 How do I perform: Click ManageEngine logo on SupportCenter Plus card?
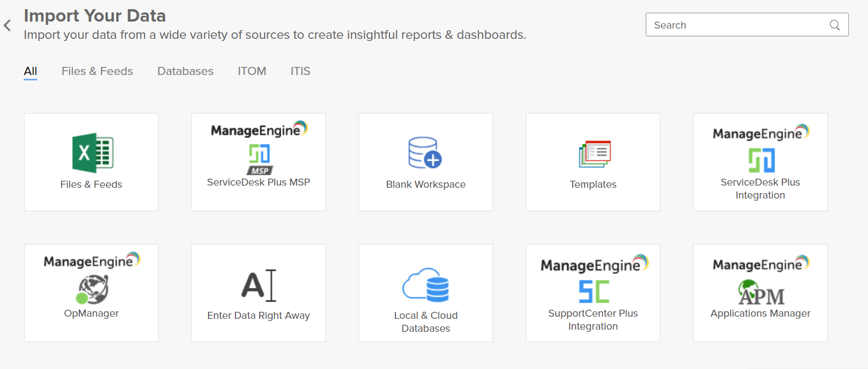tap(594, 264)
